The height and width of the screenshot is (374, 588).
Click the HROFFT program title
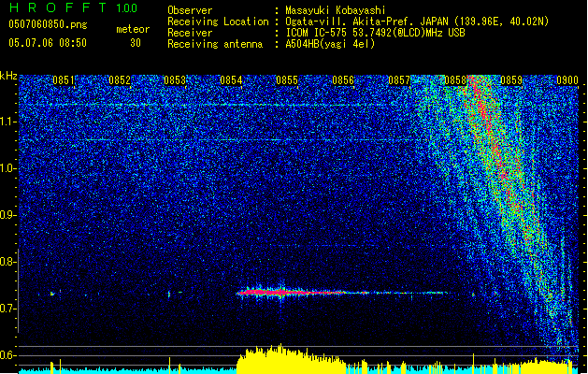click(58, 7)
